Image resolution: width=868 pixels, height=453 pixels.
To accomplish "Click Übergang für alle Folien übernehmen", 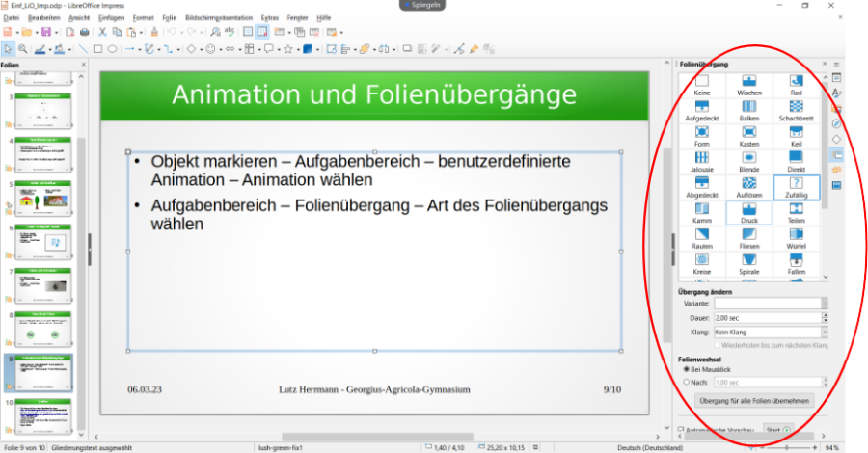I will point(755,400).
